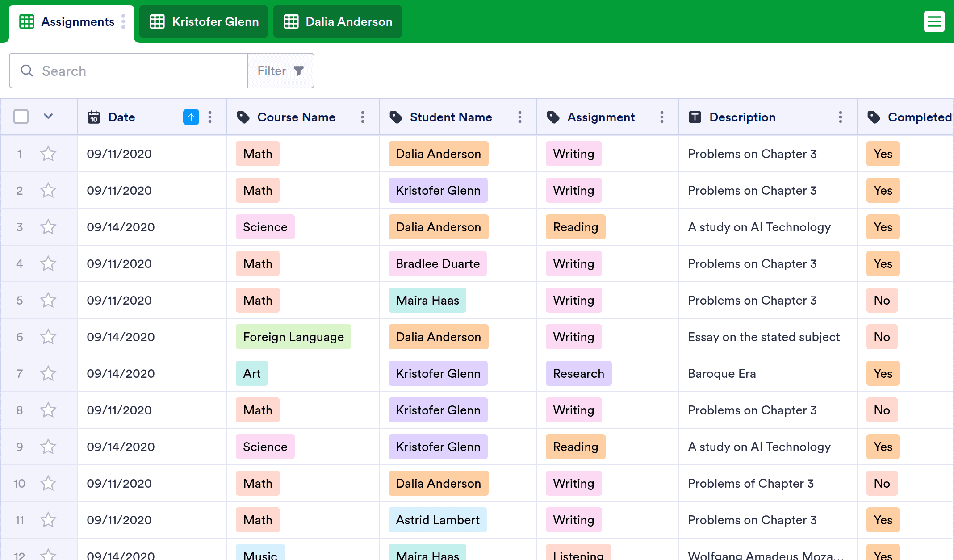Check the select-all rows checkbox

click(21, 117)
